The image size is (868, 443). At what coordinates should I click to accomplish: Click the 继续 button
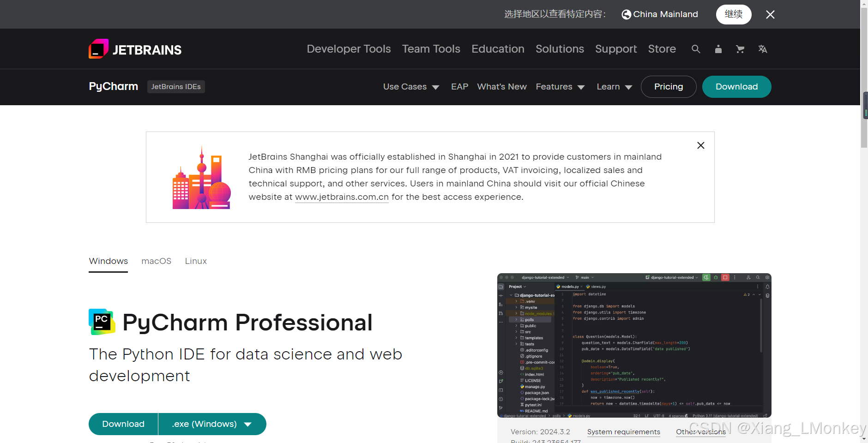(734, 14)
